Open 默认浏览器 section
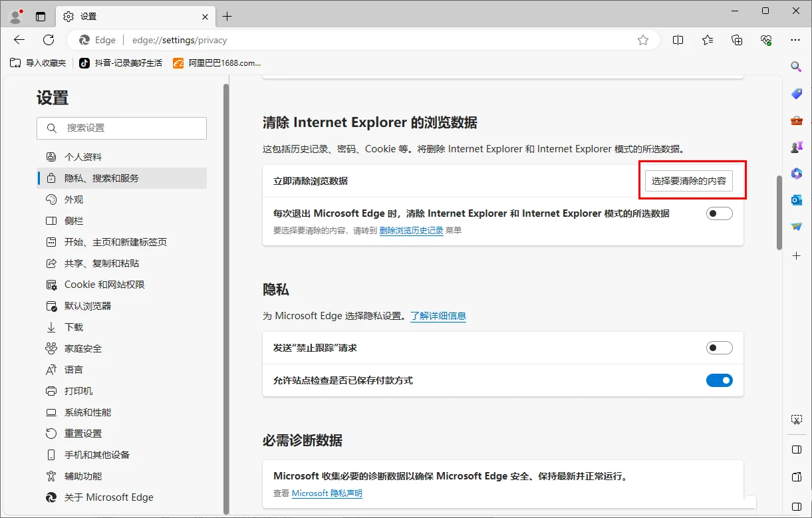 122,306
